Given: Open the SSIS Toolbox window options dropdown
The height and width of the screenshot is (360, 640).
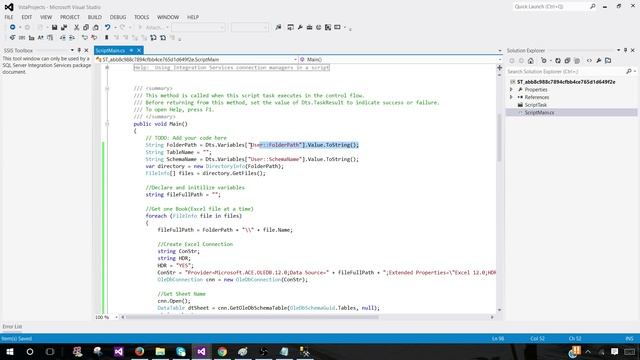Looking at the screenshot, I should (x=72, y=50).
